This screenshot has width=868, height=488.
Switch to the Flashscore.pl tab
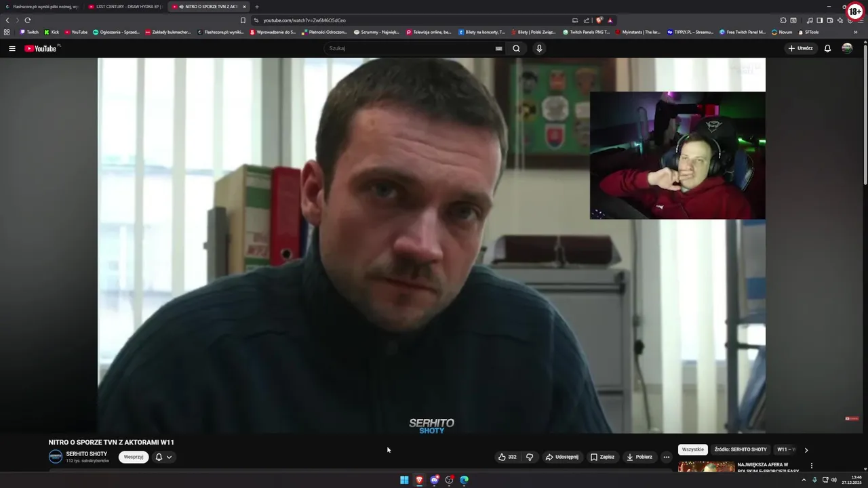(x=42, y=7)
